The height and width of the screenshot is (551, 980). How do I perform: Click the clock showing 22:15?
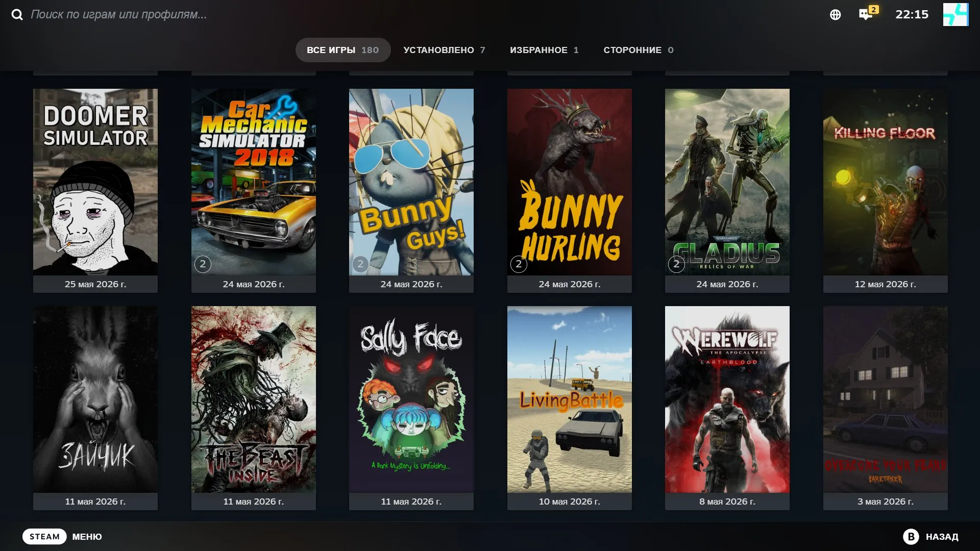coord(912,15)
